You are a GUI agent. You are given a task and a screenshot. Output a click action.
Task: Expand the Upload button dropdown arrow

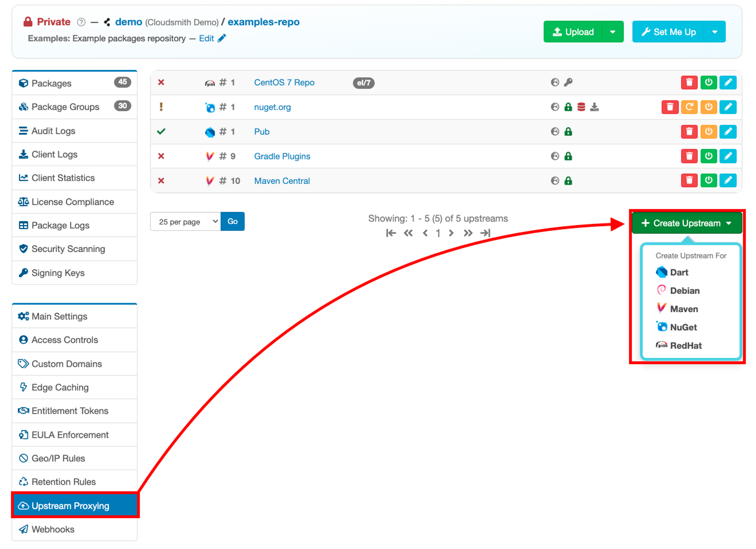coord(612,32)
